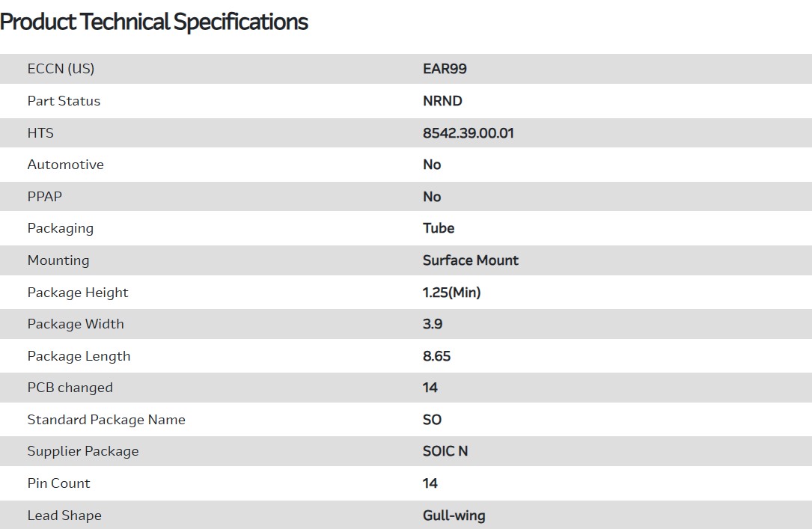Click the PPAP row label

point(45,197)
